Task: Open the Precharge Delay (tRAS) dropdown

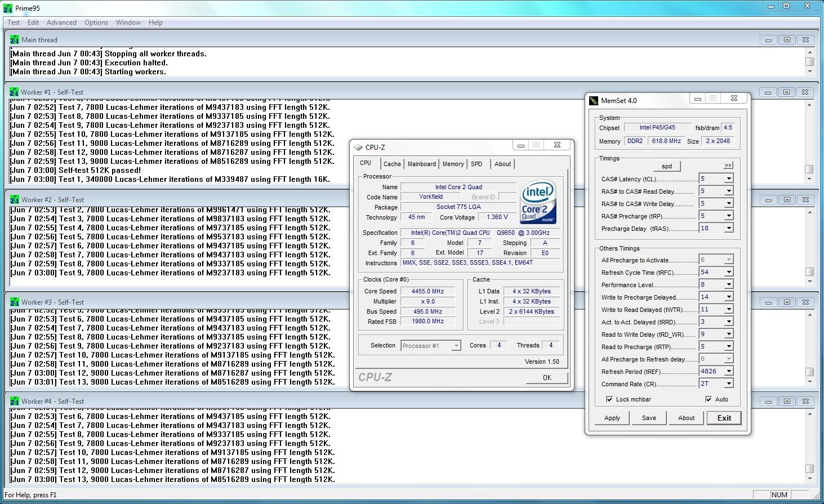Action: click(x=729, y=228)
